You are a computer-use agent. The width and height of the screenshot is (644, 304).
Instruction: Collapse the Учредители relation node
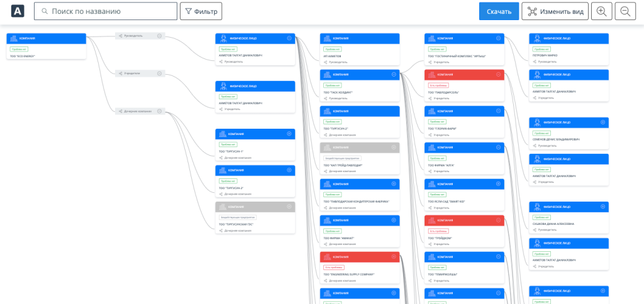159,73
